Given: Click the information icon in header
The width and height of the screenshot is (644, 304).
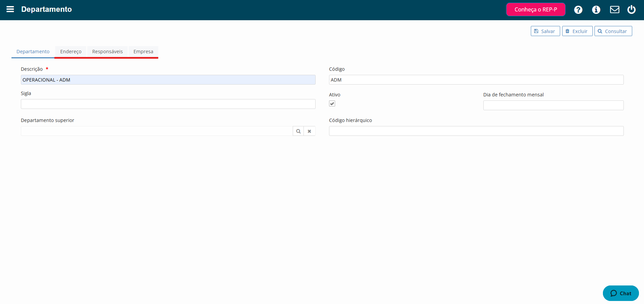Looking at the screenshot, I should tap(596, 10).
